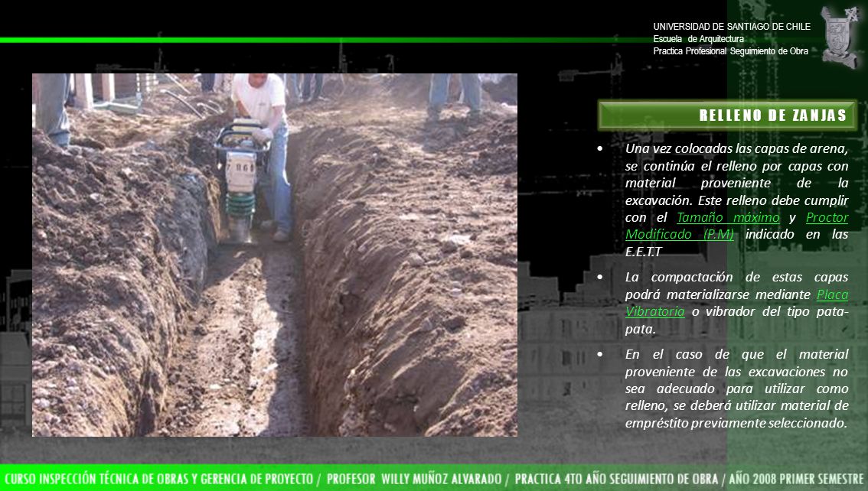Click 'PROFESOR WILLY MUÑOZ ALVARADO' in footer
868x491 pixels.
[414, 479]
